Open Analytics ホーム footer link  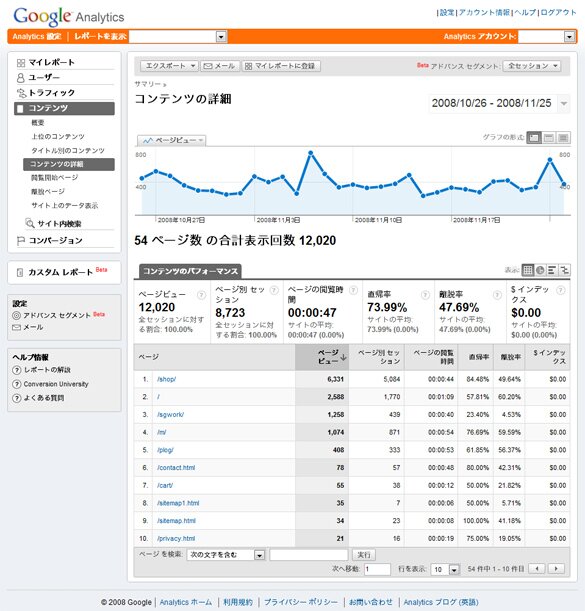(186, 602)
